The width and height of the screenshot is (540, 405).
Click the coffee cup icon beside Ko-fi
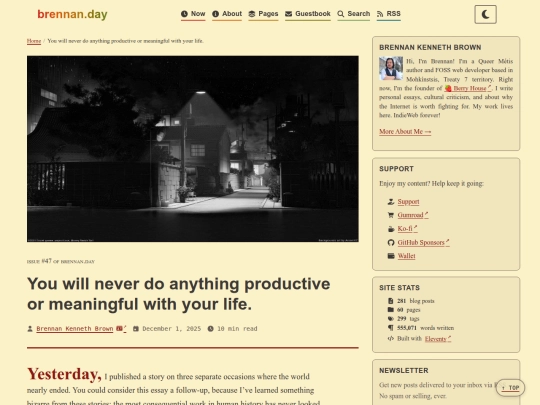[391, 229]
